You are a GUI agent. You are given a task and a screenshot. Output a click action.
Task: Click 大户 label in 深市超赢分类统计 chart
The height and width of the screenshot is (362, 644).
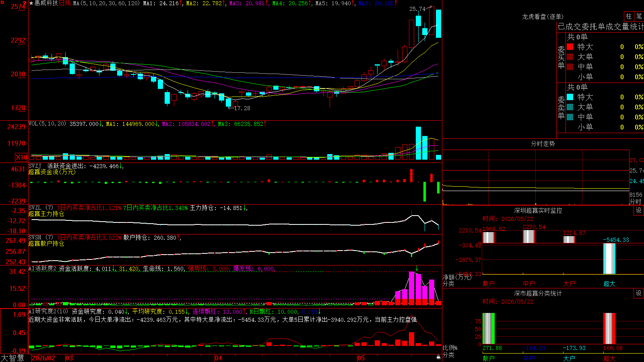[569, 358]
